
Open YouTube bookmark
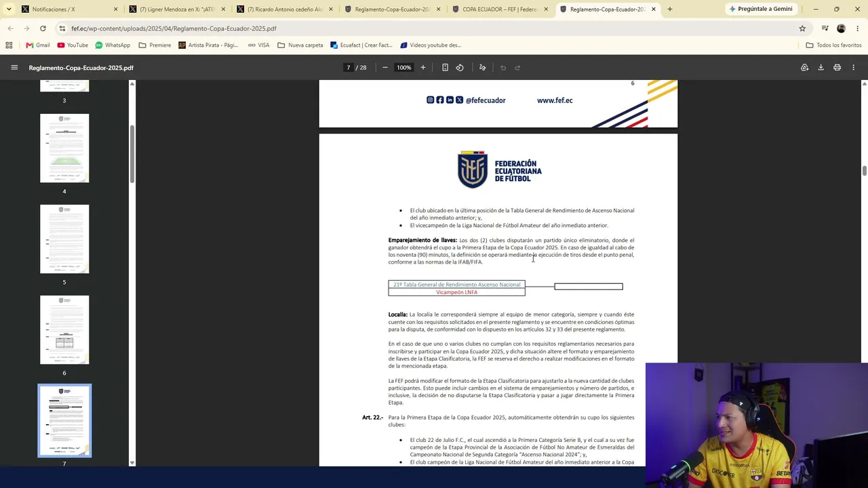pyautogui.click(x=73, y=45)
